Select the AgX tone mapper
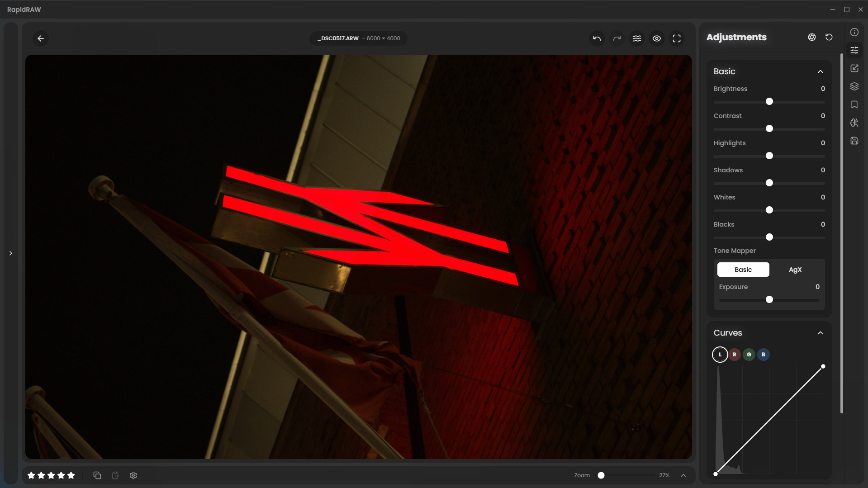This screenshot has width=868, height=488. [795, 270]
